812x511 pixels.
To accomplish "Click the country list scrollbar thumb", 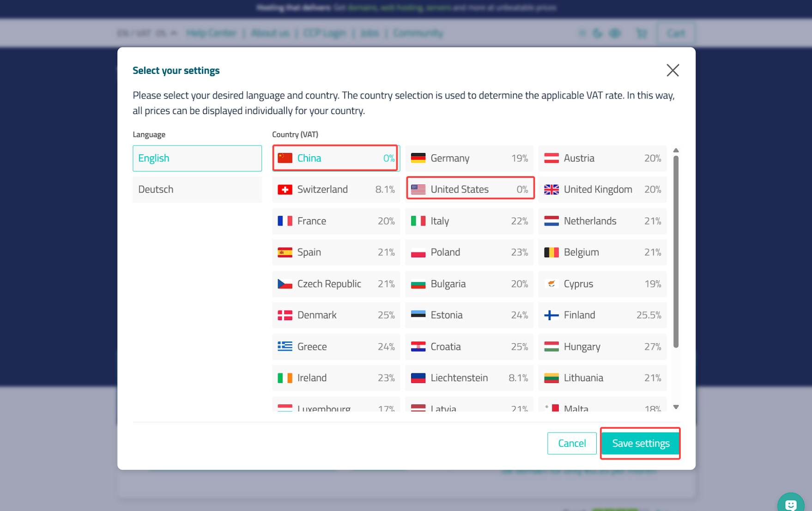I will tap(676, 252).
